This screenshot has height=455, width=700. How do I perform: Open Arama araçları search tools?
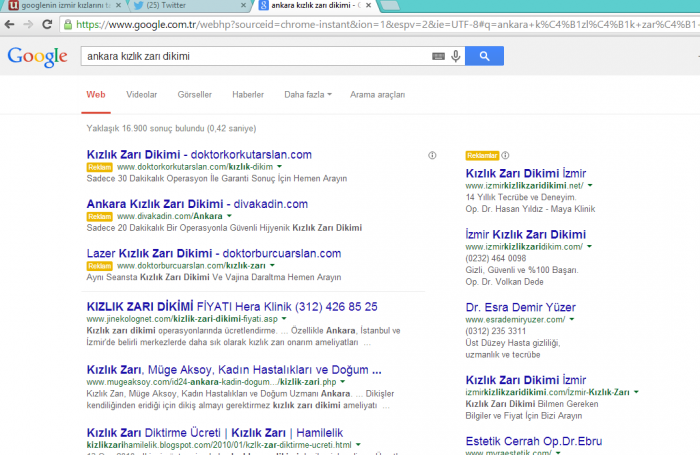[x=377, y=95]
